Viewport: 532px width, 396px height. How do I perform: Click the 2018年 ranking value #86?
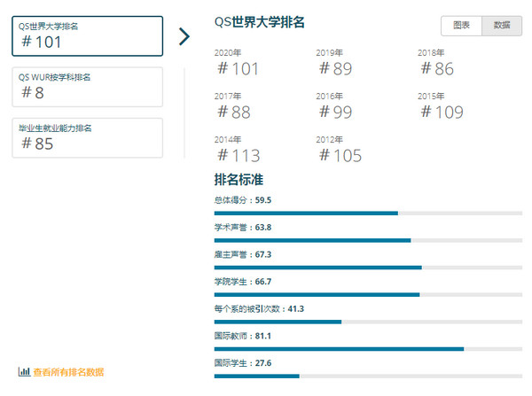click(437, 69)
